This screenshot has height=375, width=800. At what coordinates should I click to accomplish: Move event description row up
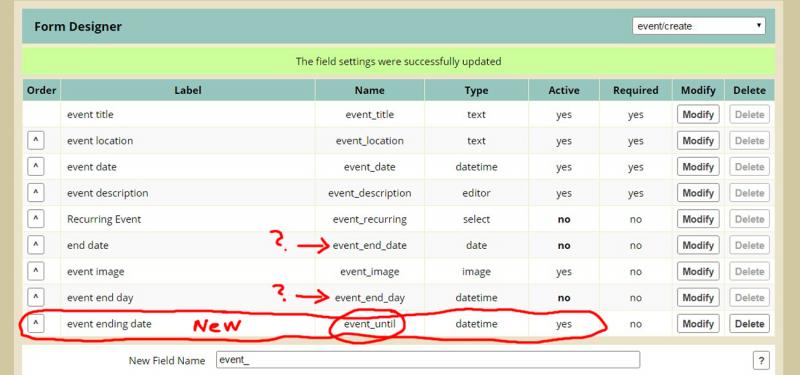pos(36,192)
